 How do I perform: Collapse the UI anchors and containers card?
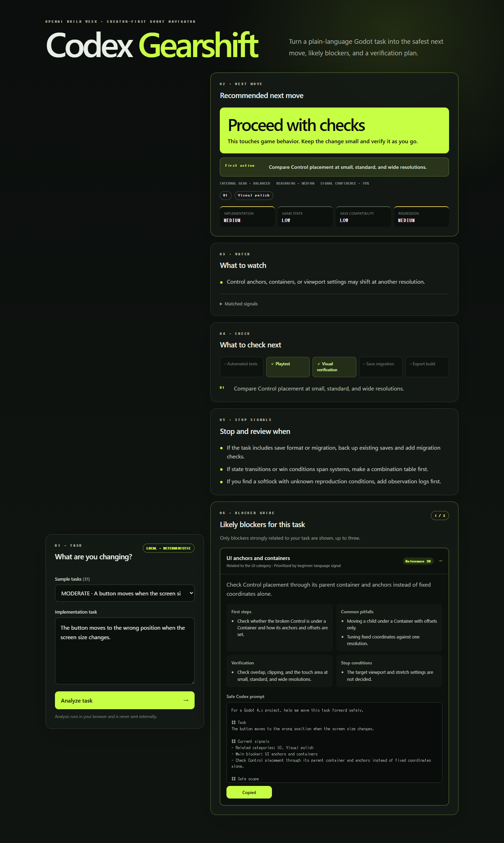pos(441,561)
